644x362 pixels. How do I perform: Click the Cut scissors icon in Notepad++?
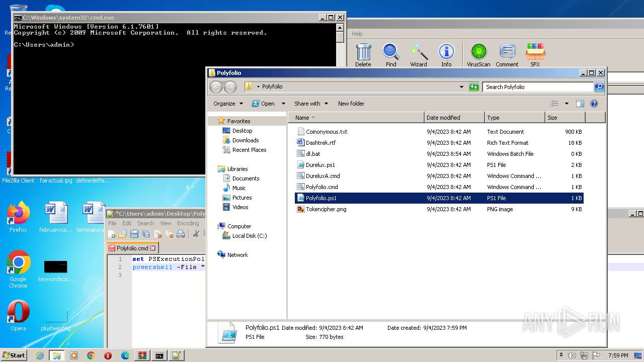click(x=196, y=234)
